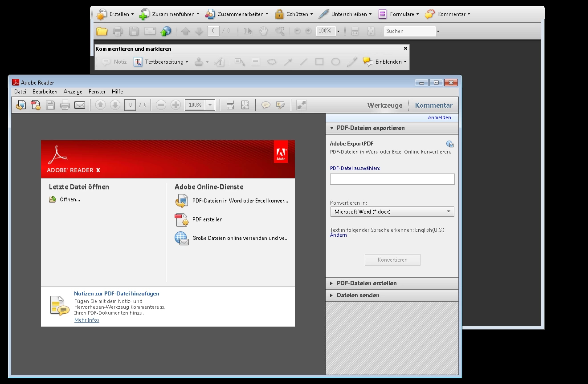Open the Kommentar dropdown in background window
The width and height of the screenshot is (588, 384).
tap(447, 14)
